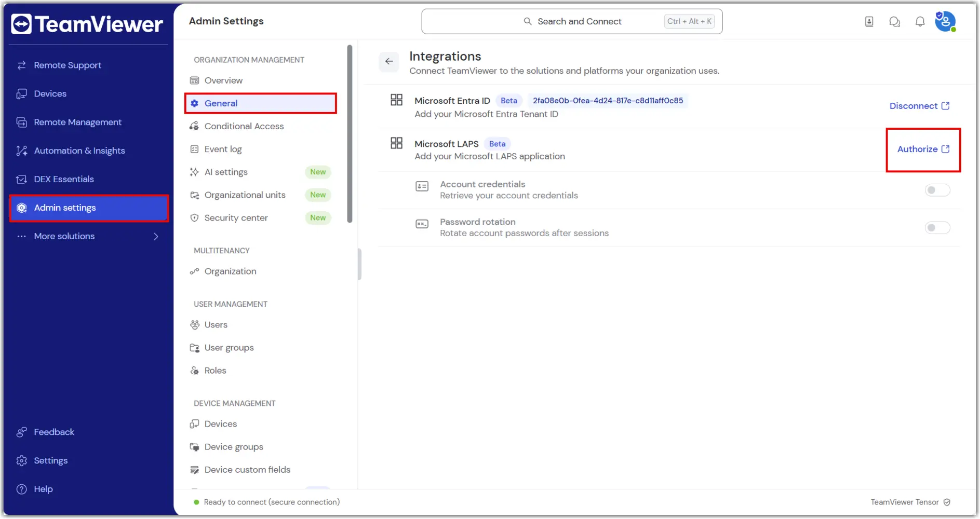
Task: Click the Event log icon
Action: pos(195,149)
